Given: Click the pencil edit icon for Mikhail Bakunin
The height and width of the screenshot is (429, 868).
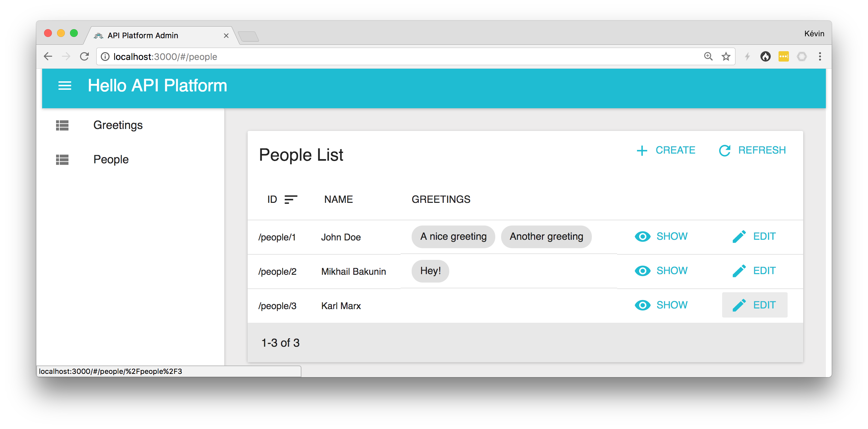Looking at the screenshot, I should pyautogui.click(x=739, y=271).
